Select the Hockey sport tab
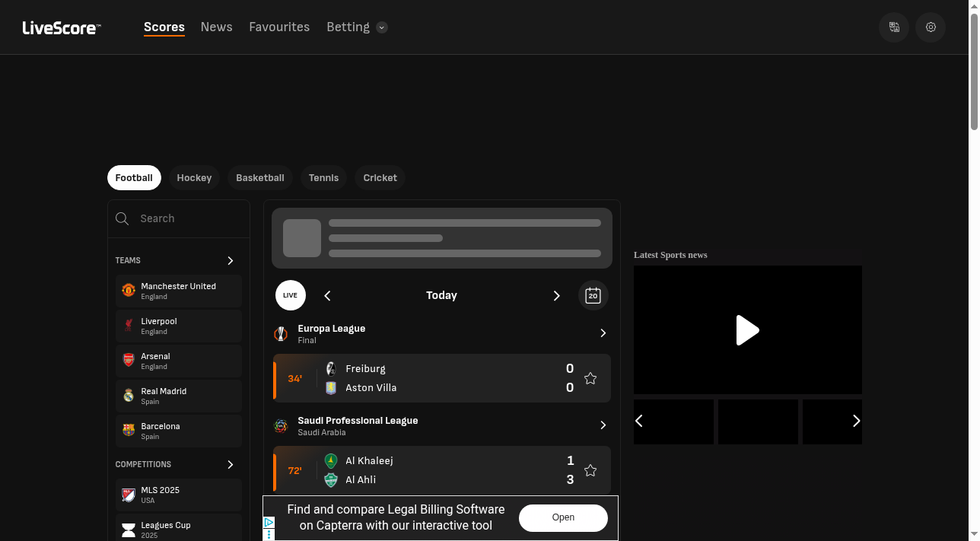 tap(194, 177)
